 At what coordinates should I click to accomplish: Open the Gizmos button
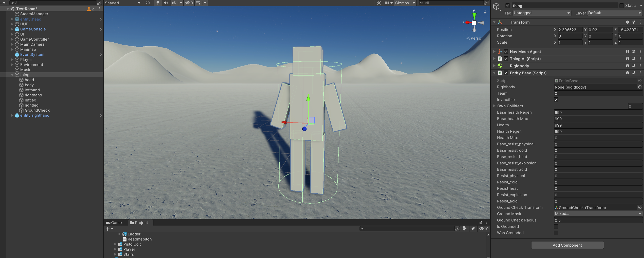tap(402, 3)
